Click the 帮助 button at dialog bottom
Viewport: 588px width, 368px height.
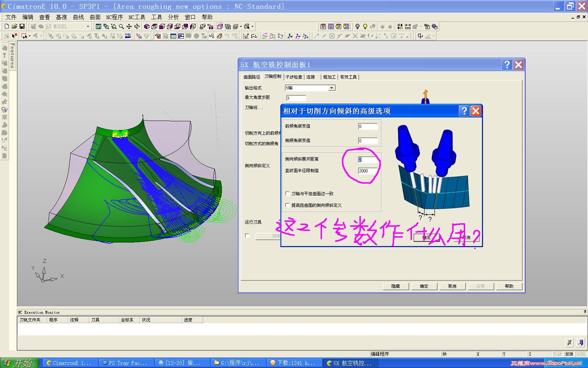[509, 286]
